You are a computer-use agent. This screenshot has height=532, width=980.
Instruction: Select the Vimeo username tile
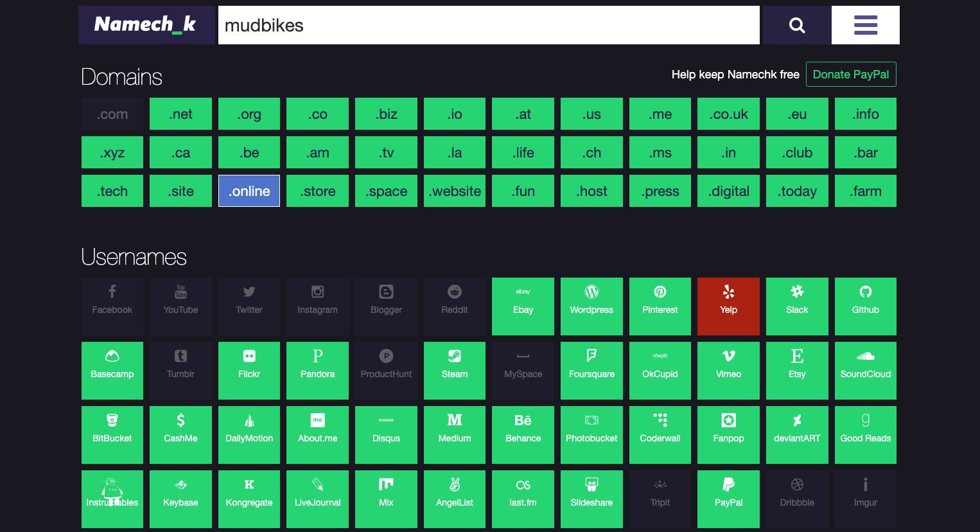coord(728,371)
